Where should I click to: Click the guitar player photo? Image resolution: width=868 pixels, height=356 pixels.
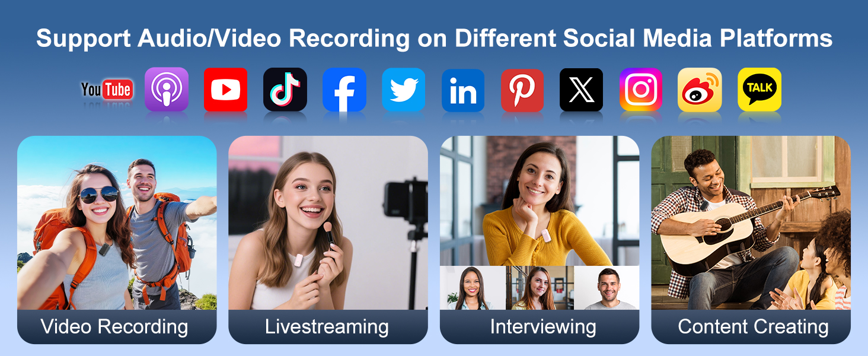[x=751, y=223]
